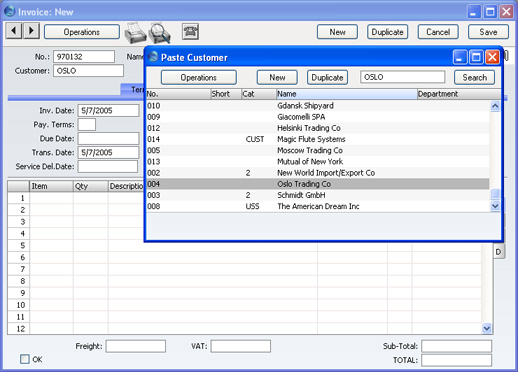Click the telephone icon in Invoice toolbar
The width and height of the screenshot is (518, 372).
[190, 32]
